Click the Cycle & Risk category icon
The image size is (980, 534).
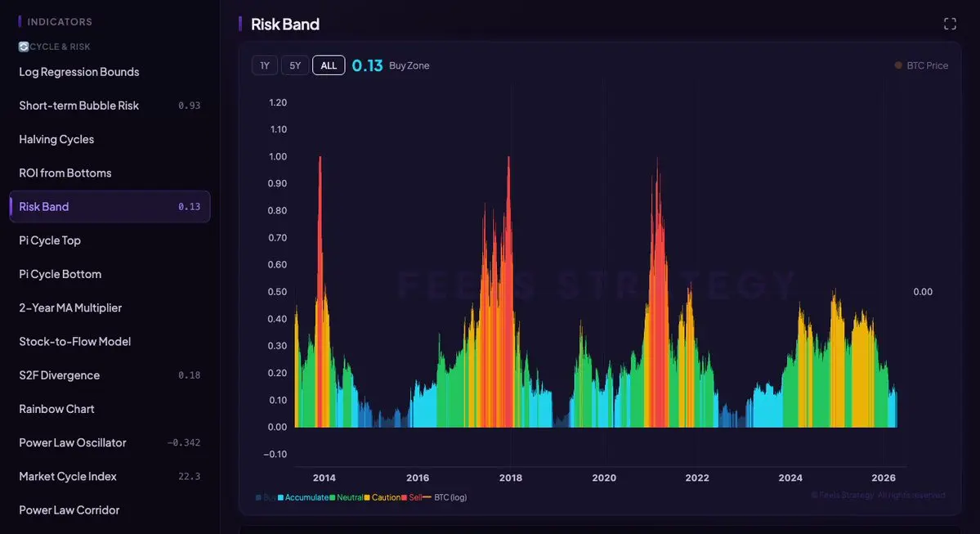[x=24, y=47]
